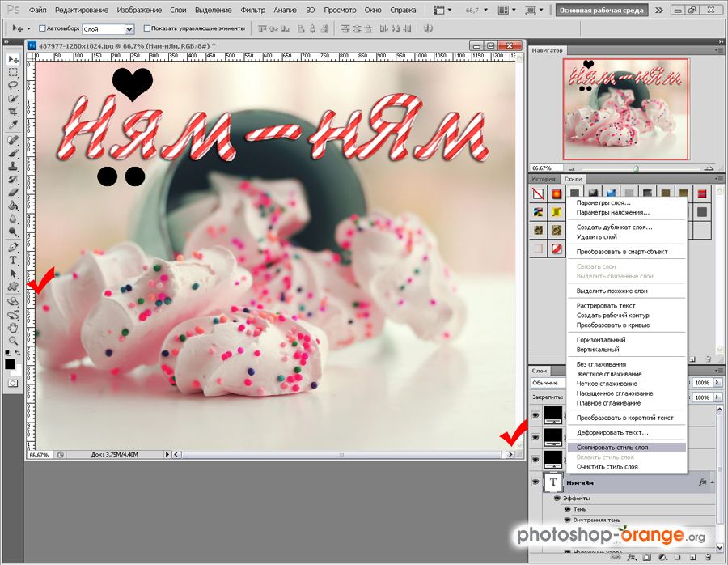Select the Clone Stamp tool
The width and height of the screenshot is (728, 565).
coord(13,166)
